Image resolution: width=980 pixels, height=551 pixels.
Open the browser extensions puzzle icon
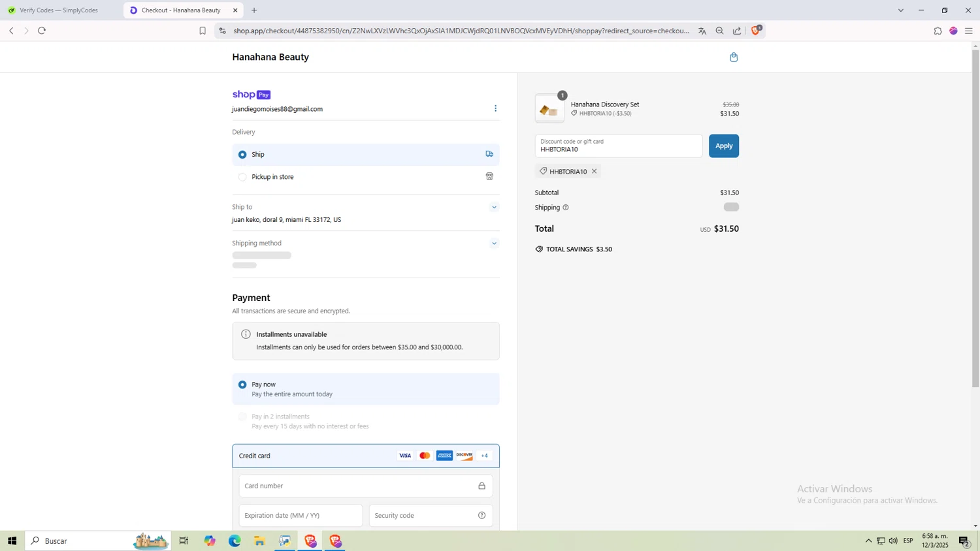pyautogui.click(x=938, y=31)
